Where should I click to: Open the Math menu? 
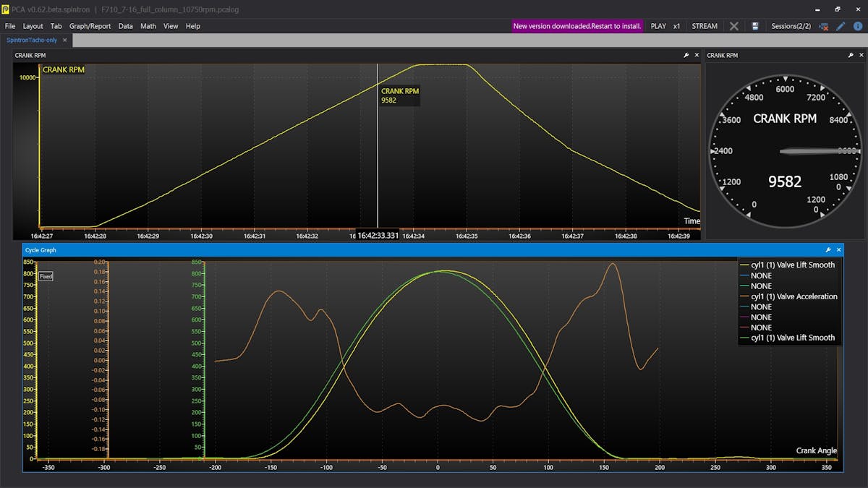tap(148, 26)
